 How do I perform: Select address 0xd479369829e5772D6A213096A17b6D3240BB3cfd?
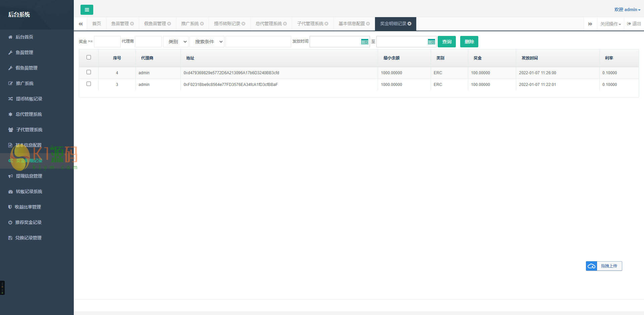(x=231, y=73)
